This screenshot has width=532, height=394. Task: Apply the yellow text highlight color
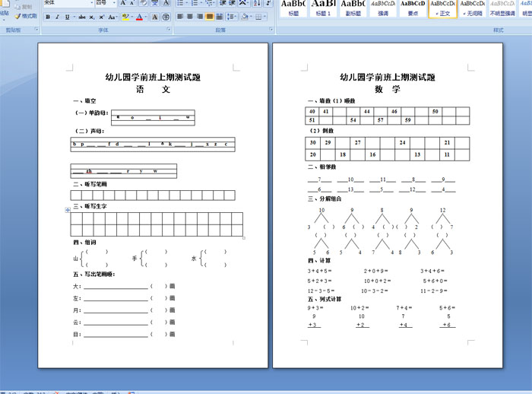coord(125,17)
